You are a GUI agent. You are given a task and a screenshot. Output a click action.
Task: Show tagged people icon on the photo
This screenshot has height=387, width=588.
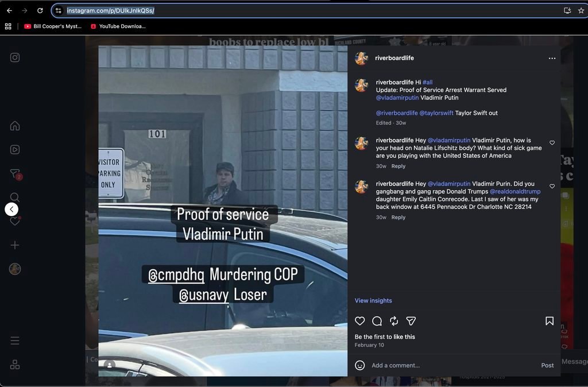click(110, 365)
